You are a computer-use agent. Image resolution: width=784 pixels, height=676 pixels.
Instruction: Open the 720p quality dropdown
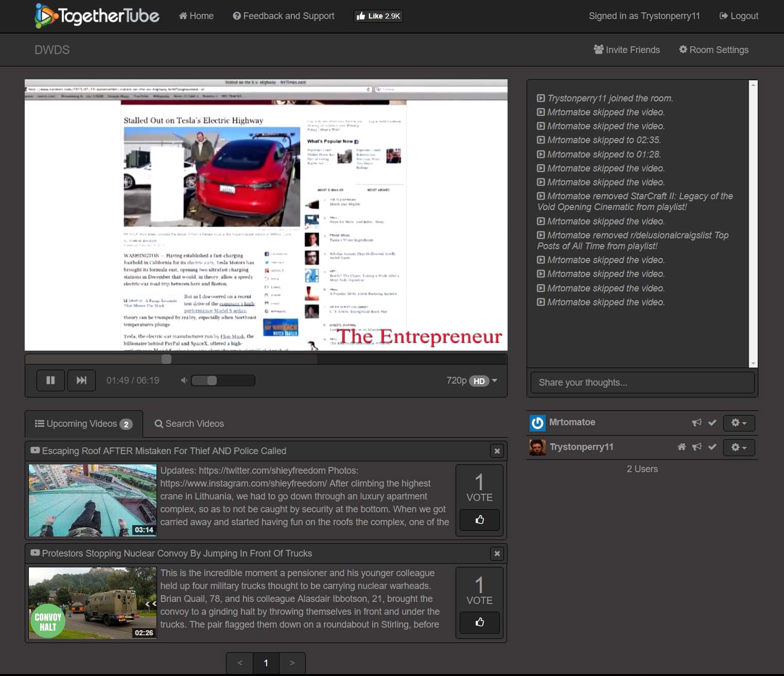point(471,380)
